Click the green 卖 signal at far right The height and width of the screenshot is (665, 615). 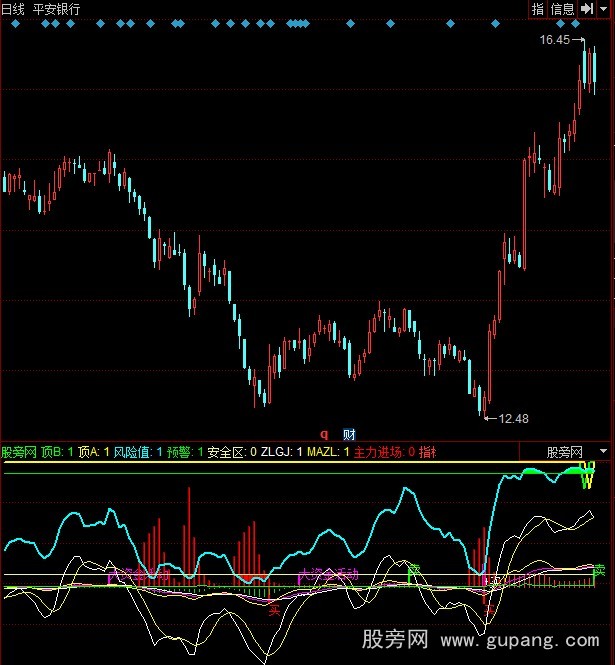tap(599, 570)
